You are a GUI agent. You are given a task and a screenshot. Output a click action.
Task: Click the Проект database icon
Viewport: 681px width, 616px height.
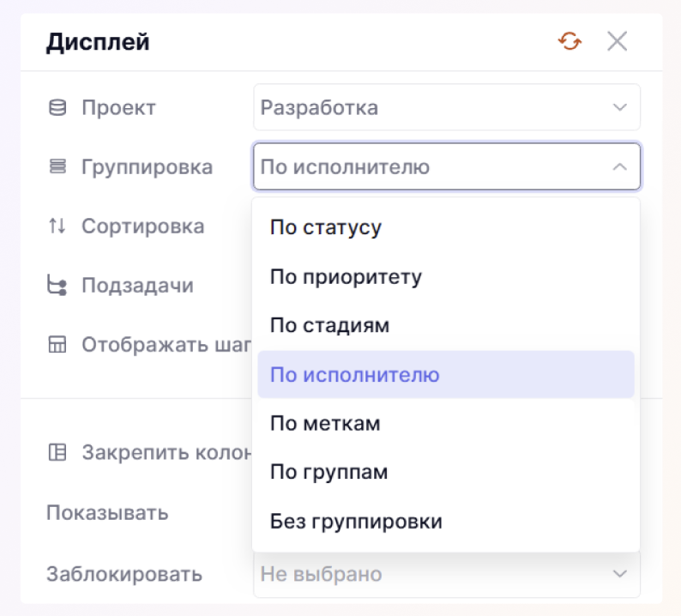(x=57, y=108)
